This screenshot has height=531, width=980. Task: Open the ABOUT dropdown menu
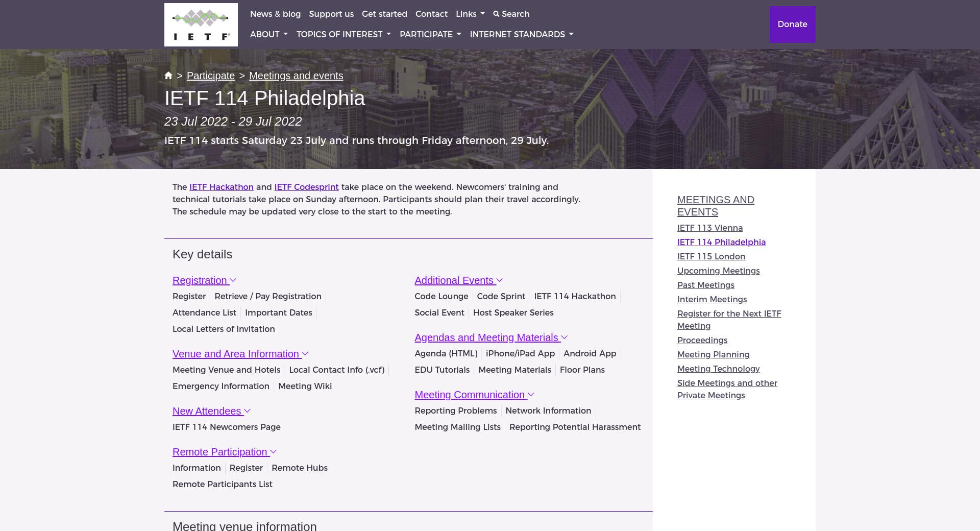[269, 34]
